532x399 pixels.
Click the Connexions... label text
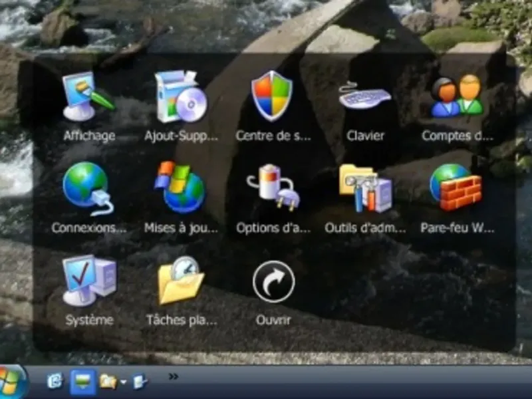(x=89, y=227)
